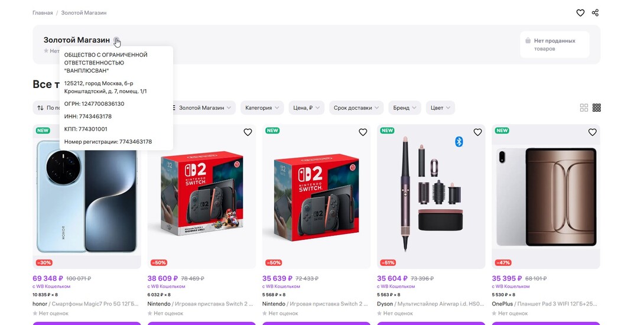Image resolution: width=644 pixels, height=325 pixels.
Task: Favorite the Dyson Airwrap product
Action: 477,132
